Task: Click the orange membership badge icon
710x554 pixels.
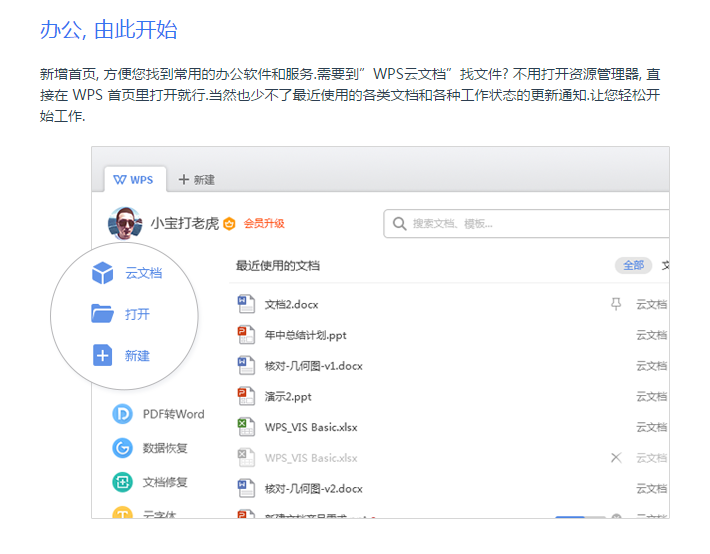Action: point(230,223)
